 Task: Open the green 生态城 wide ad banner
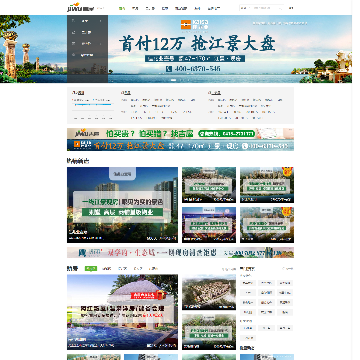(x=180, y=252)
